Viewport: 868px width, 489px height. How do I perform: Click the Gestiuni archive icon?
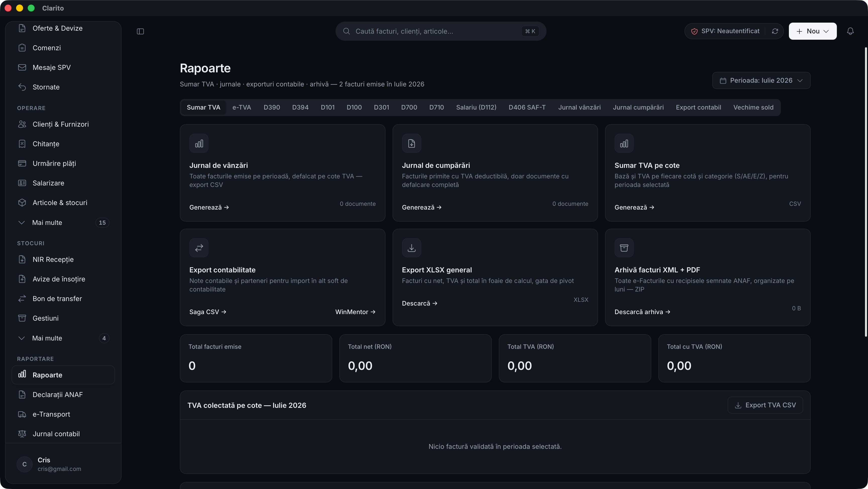coord(22,318)
